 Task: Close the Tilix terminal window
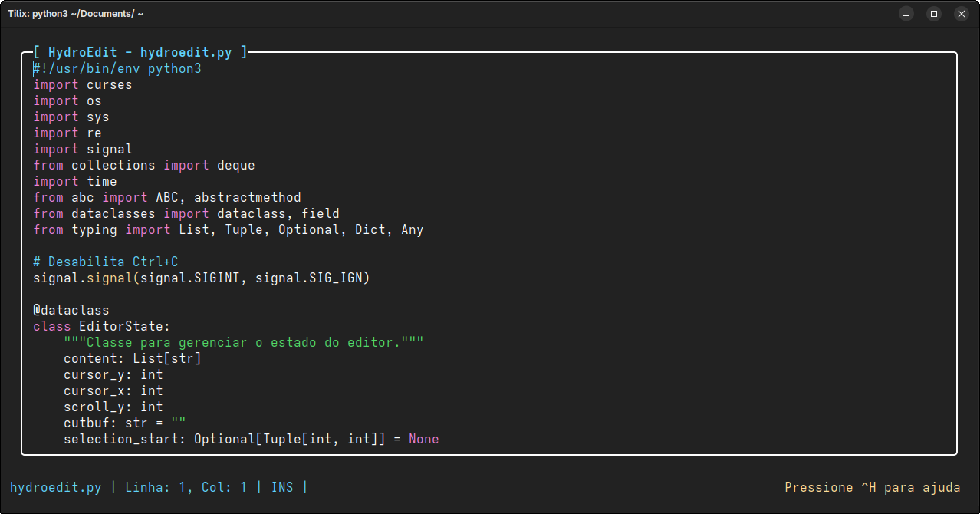tap(960, 14)
